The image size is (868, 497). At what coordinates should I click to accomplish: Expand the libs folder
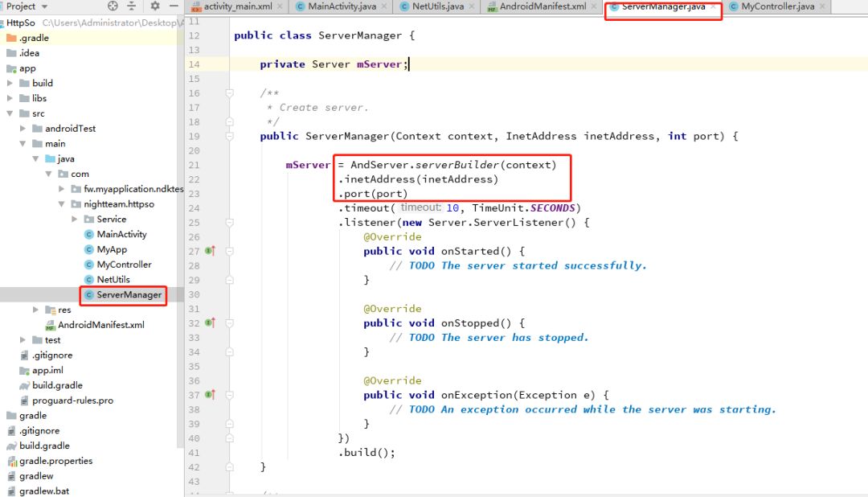[x=10, y=98]
